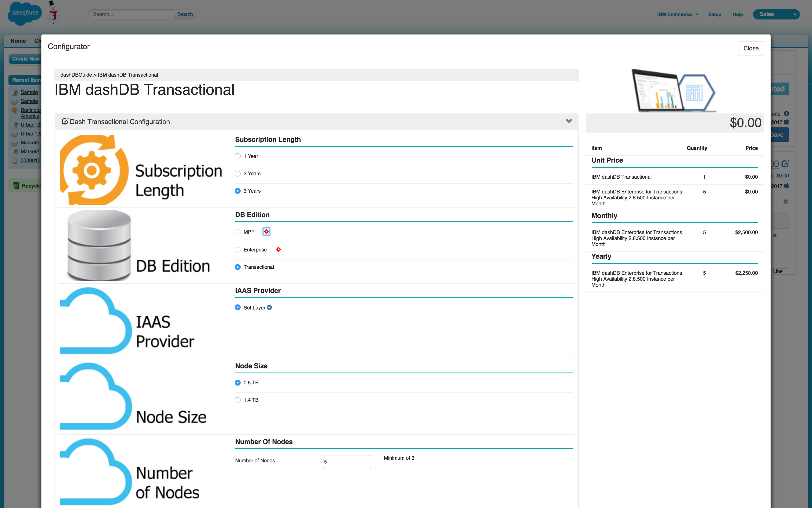Open the Home tab
The width and height of the screenshot is (812, 508).
coord(18,41)
